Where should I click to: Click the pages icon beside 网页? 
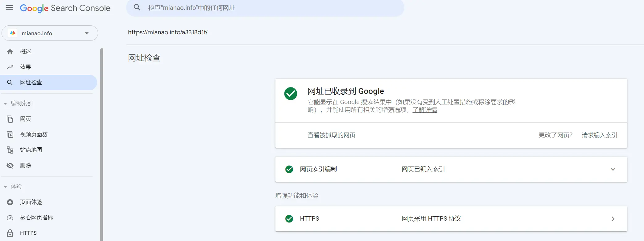(x=10, y=119)
